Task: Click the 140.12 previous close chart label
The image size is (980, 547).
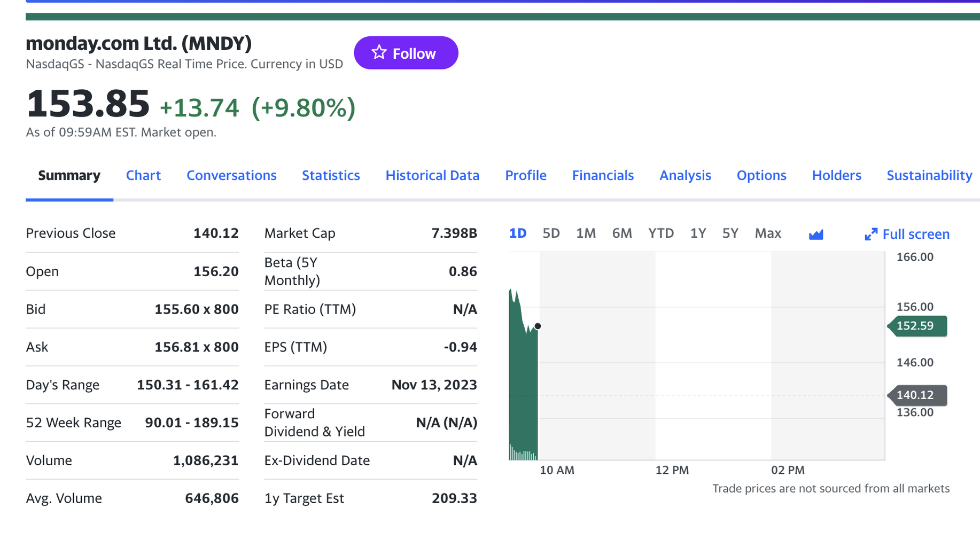Action: [x=917, y=395]
